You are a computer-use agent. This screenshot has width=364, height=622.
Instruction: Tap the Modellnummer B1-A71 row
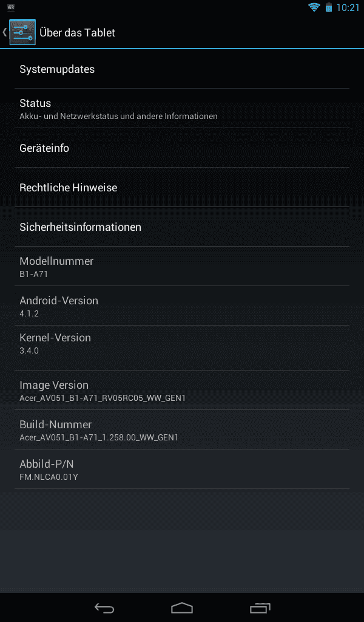pyautogui.click(x=182, y=266)
